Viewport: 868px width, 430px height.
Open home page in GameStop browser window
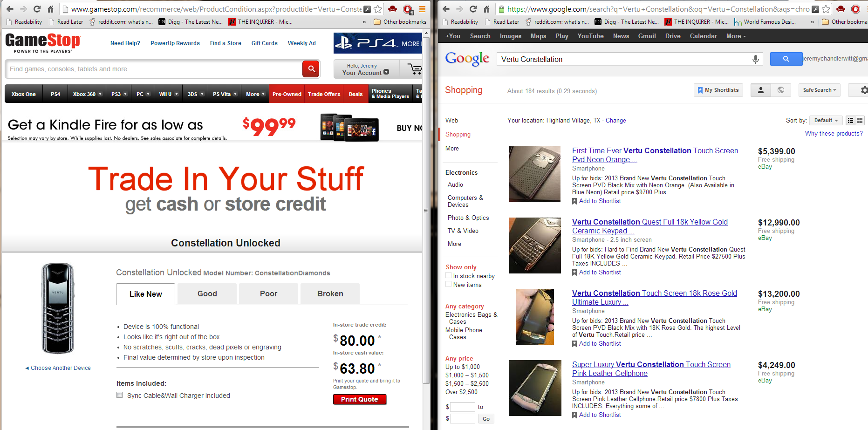click(50, 9)
